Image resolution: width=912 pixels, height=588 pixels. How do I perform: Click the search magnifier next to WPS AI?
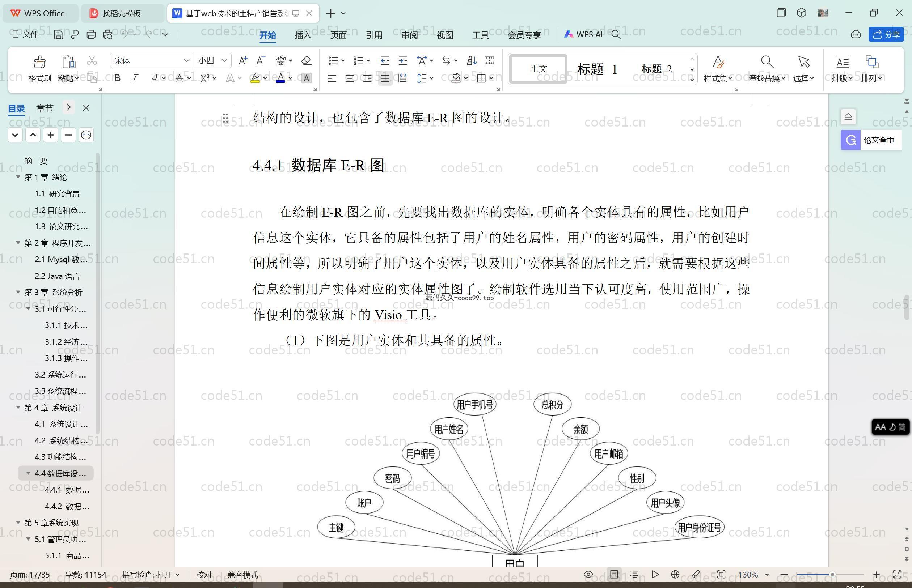pos(616,34)
